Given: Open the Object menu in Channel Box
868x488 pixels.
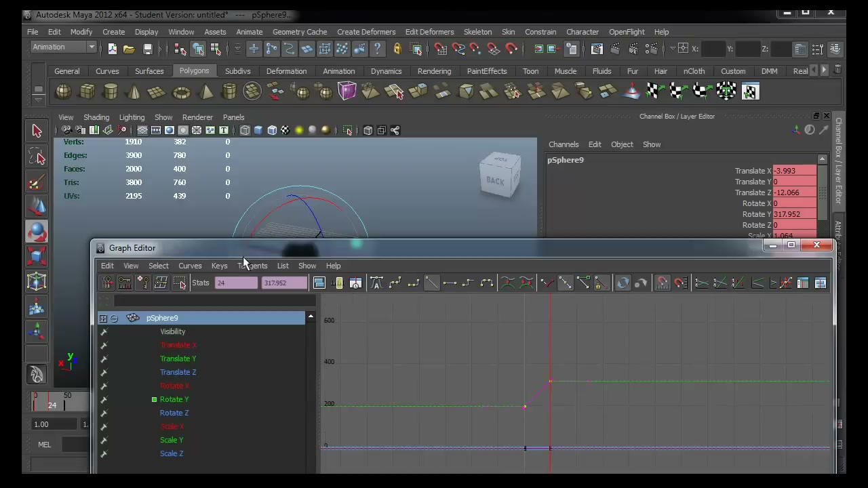Looking at the screenshot, I should pyautogui.click(x=622, y=144).
